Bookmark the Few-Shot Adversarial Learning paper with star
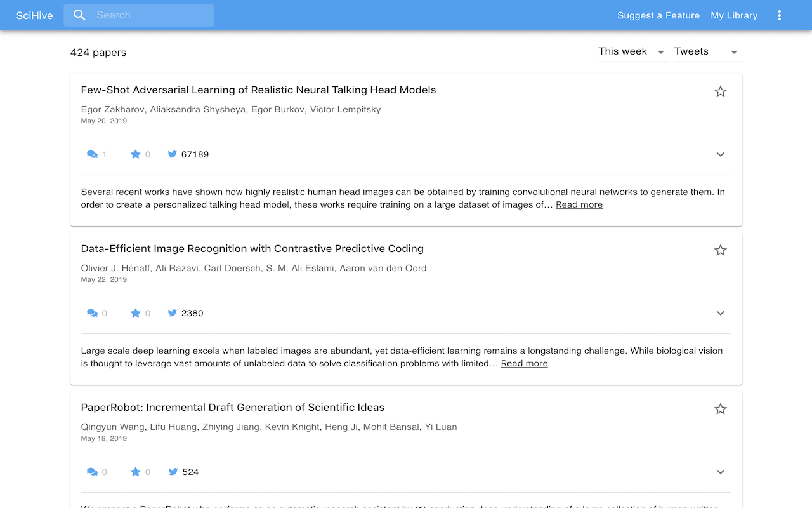812x508 pixels. pyautogui.click(x=720, y=91)
